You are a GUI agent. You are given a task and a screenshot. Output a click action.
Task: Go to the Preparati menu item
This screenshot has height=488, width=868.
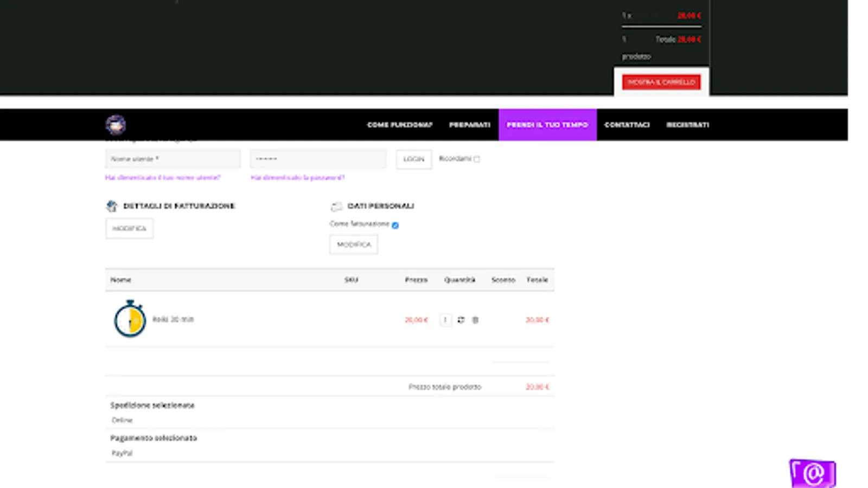pos(470,125)
